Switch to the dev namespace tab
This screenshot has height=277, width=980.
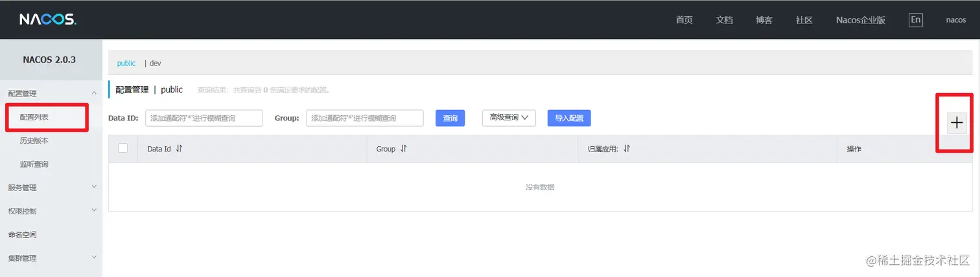(x=155, y=63)
